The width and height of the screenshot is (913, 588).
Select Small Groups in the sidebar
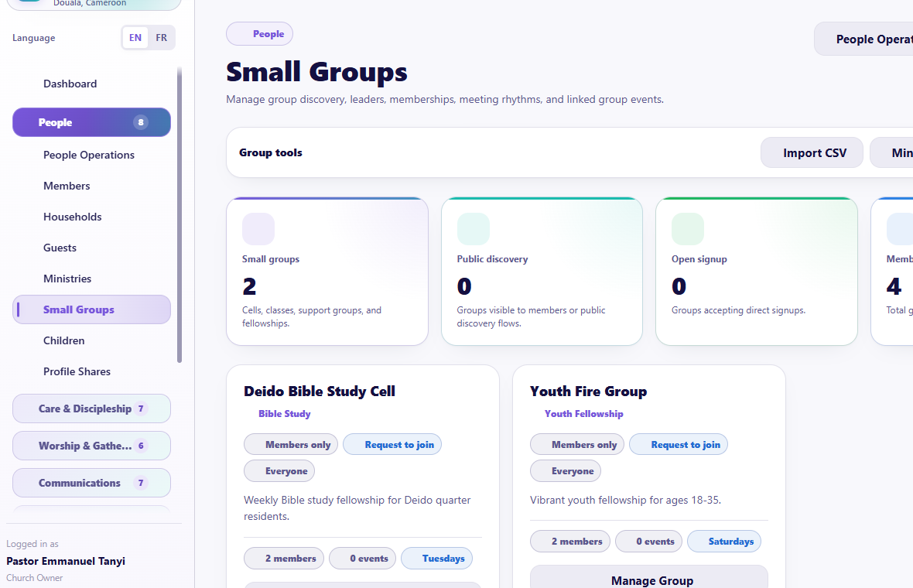(91, 309)
